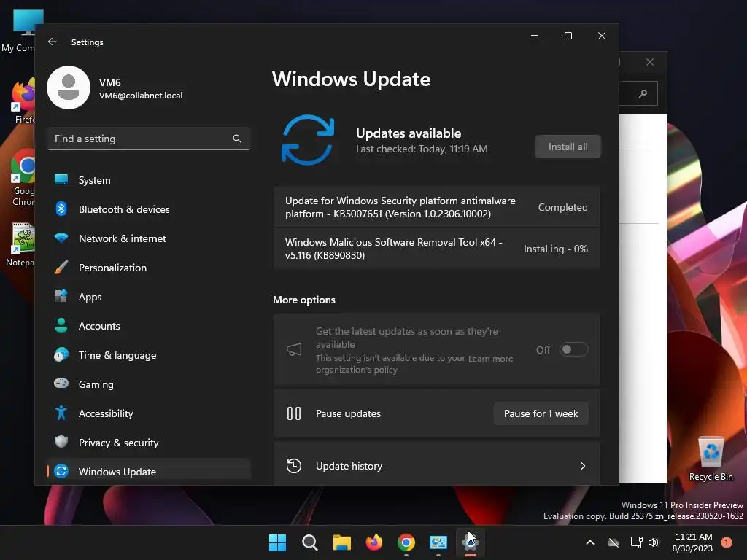Launch Google Chrome from taskbar

406,542
